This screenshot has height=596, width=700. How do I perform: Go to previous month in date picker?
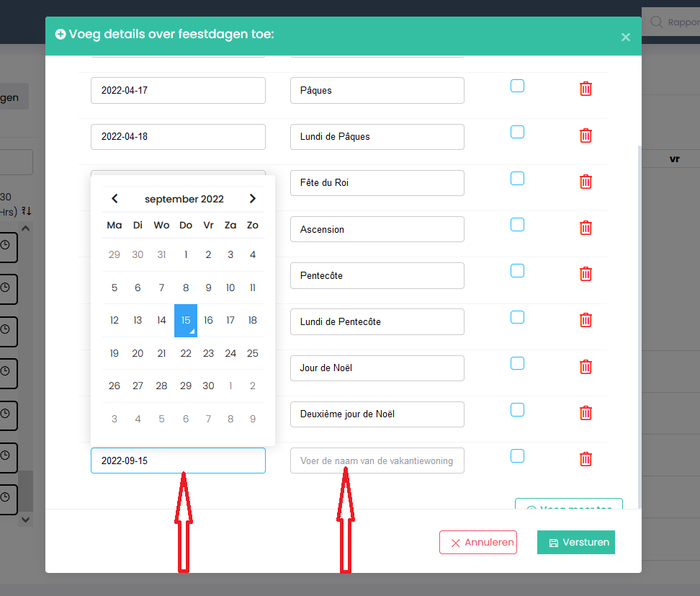tap(115, 198)
